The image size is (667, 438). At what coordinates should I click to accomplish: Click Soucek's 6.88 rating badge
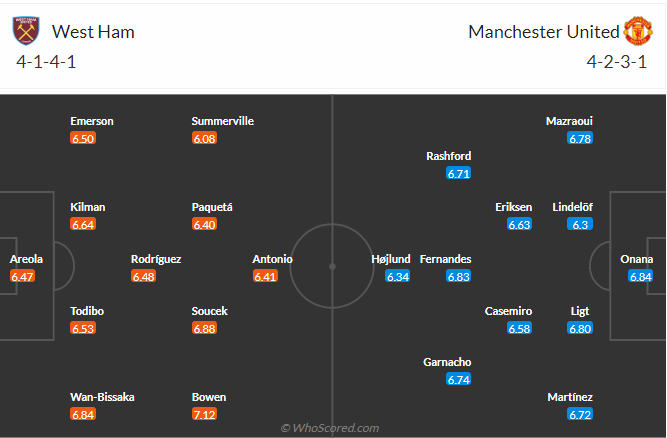[205, 328]
